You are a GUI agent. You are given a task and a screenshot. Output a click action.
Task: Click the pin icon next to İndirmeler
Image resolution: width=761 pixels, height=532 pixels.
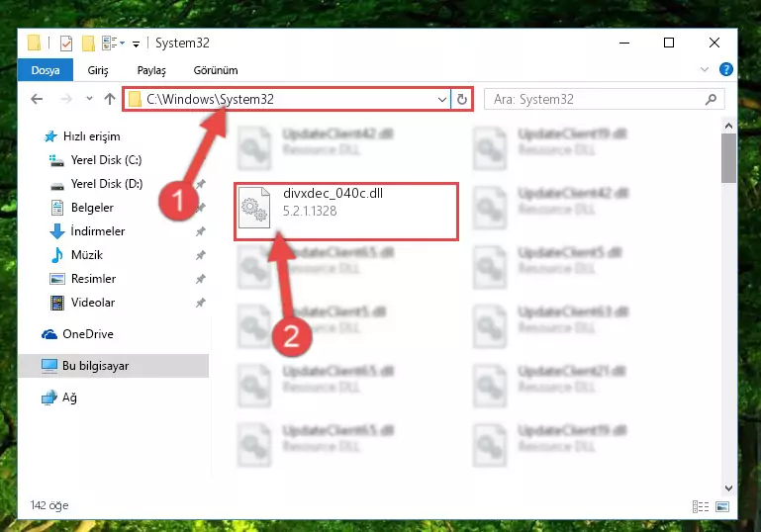coord(201,231)
